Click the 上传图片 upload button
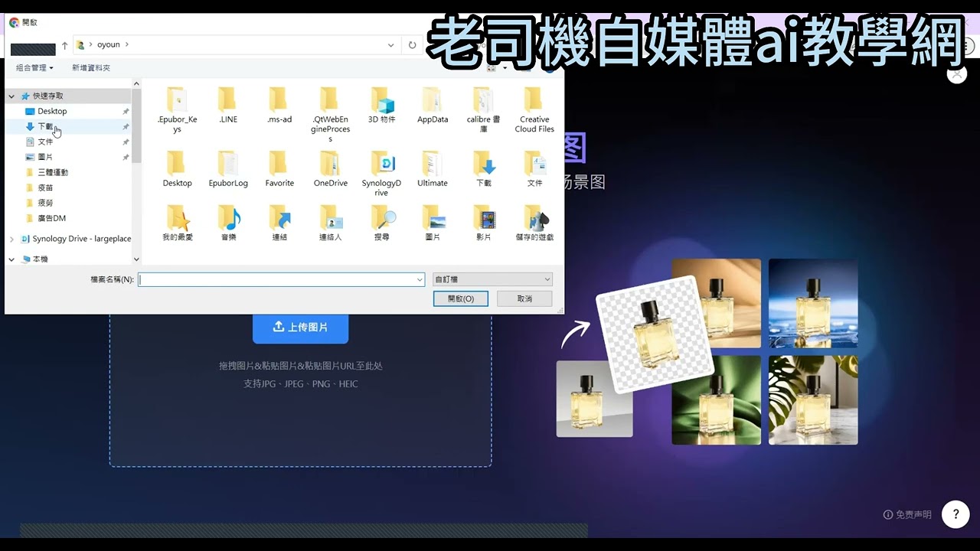 click(300, 328)
